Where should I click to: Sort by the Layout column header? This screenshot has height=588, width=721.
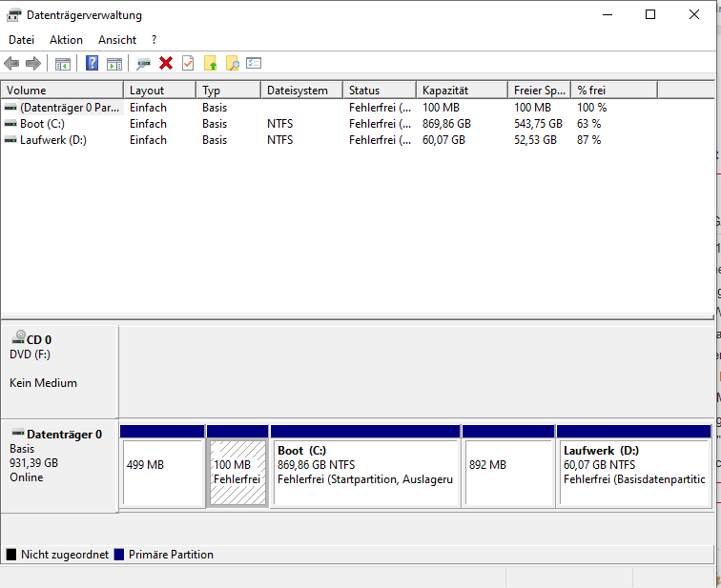[x=159, y=90]
